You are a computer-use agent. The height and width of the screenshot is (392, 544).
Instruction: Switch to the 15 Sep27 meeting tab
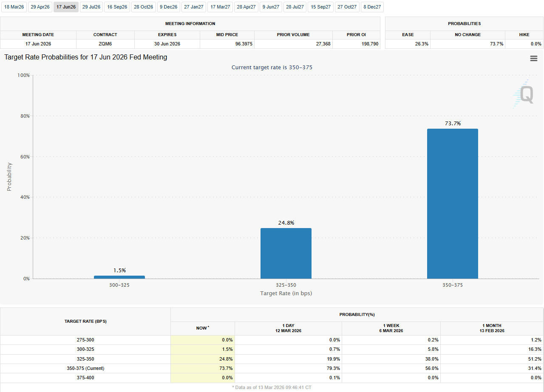(320, 7)
